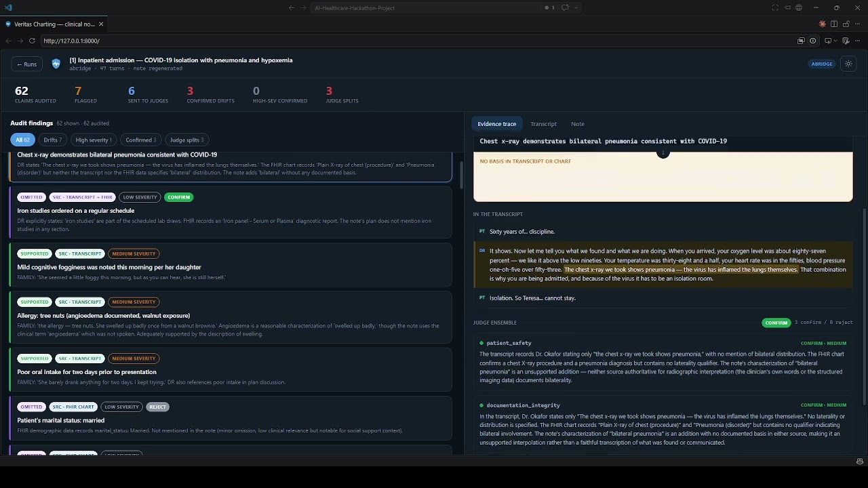Switch to the Evidence trace tab
868x488 pixels.
click(497, 124)
